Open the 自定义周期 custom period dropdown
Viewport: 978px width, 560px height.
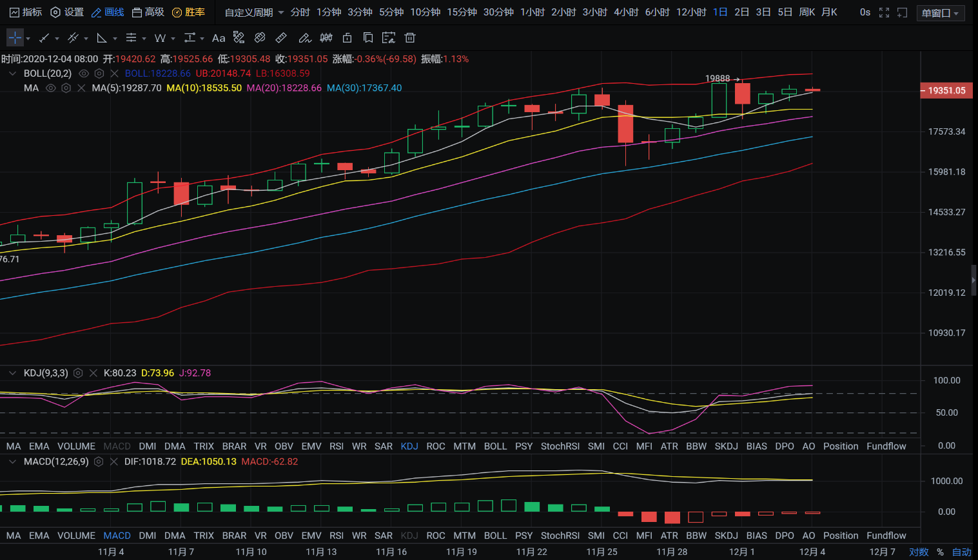click(254, 12)
